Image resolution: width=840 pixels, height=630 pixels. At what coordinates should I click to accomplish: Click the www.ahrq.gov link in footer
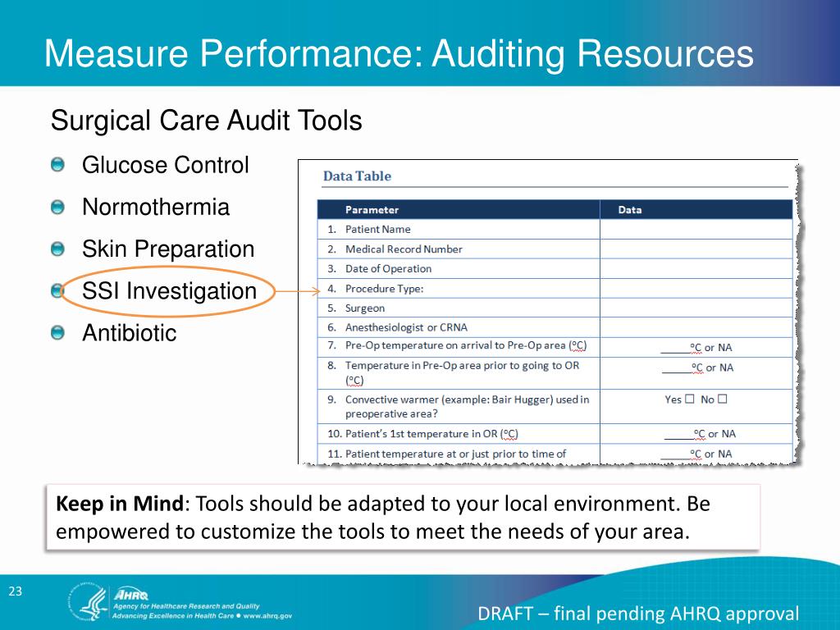click(267, 616)
